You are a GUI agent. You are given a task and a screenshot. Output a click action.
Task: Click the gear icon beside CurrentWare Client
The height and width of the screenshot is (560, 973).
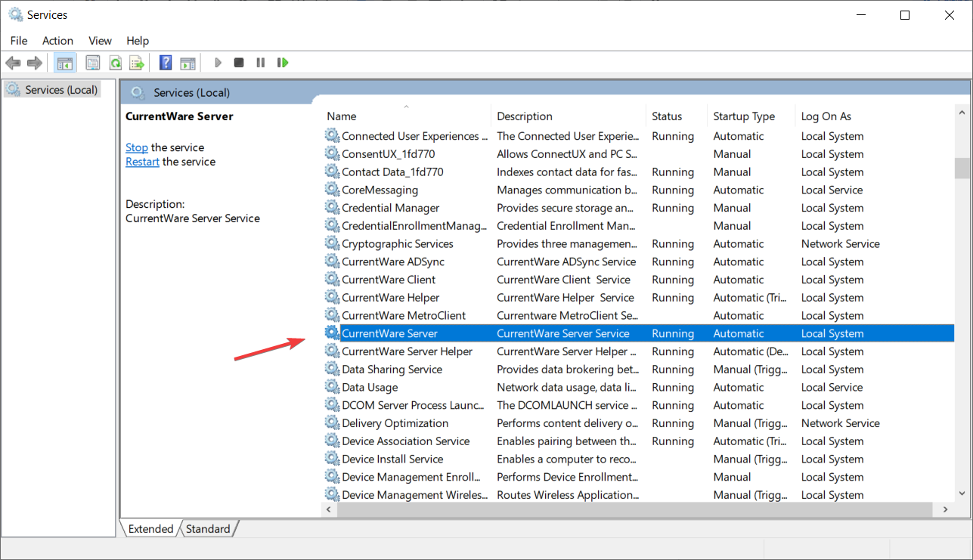[332, 280]
